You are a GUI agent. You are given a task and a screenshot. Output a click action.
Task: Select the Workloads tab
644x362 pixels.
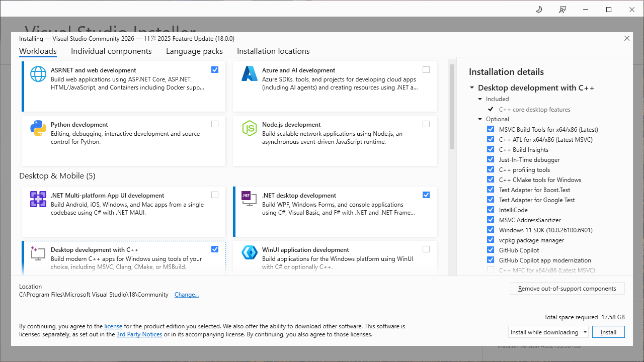tap(38, 51)
